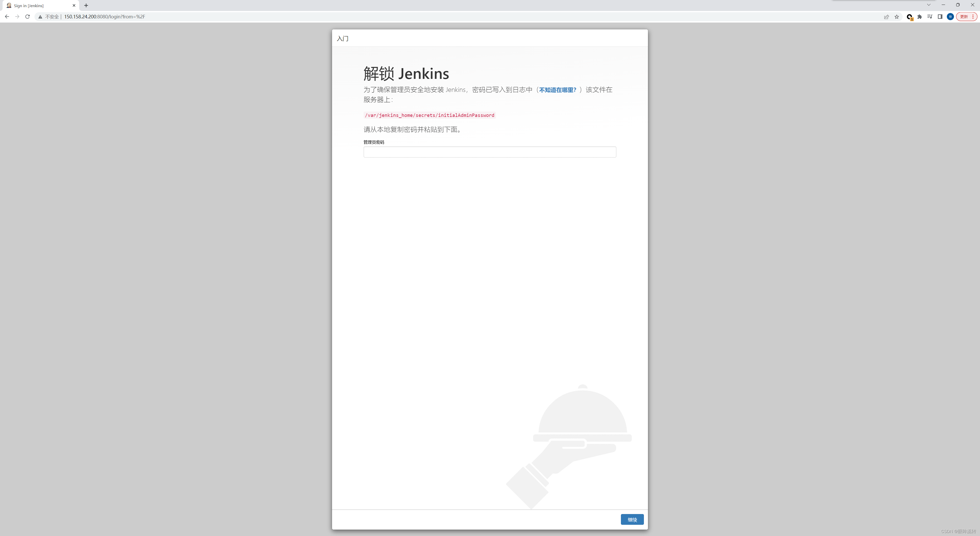The width and height of the screenshot is (980, 536).
Task: Click the 解锁 Jenkins heading
Action: click(406, 74)
